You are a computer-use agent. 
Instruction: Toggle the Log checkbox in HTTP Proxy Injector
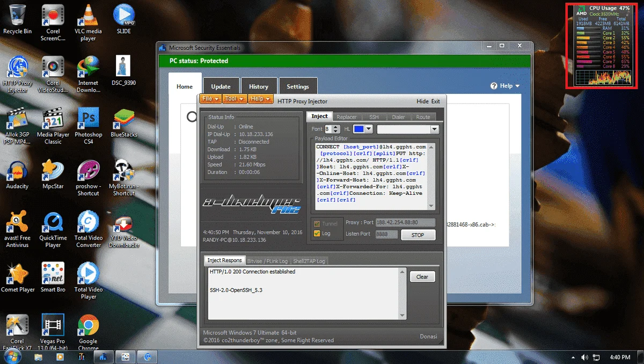coord(317,233)
